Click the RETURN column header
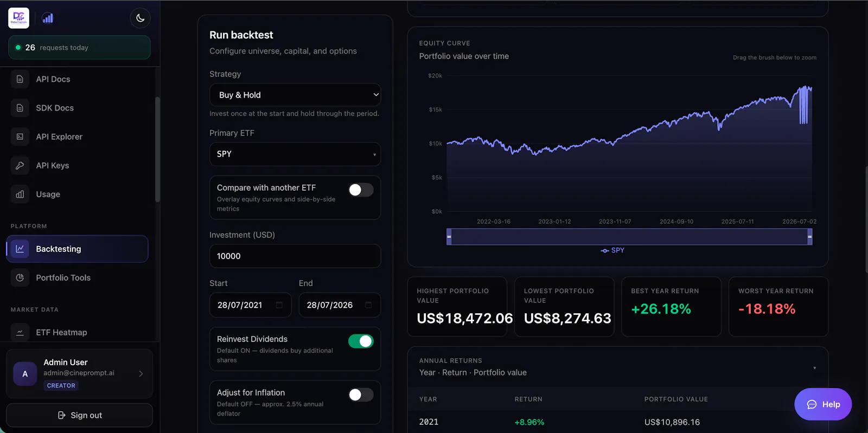 (x=528, y=399)
